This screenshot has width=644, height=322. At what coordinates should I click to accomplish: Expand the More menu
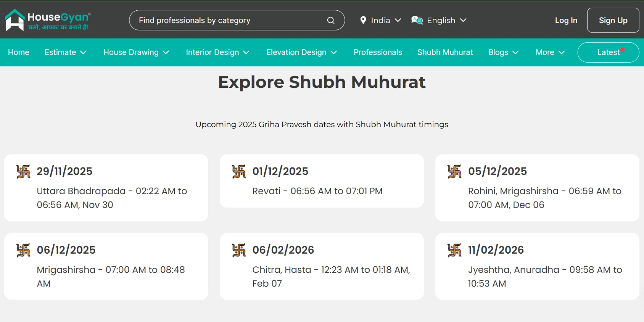tap(550, 52)
